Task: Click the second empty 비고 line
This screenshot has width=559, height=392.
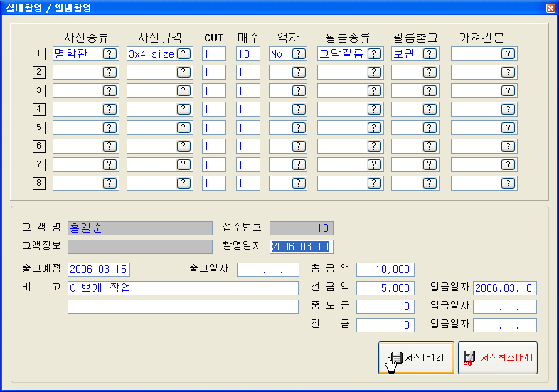Action: click(x=183, y=307)
